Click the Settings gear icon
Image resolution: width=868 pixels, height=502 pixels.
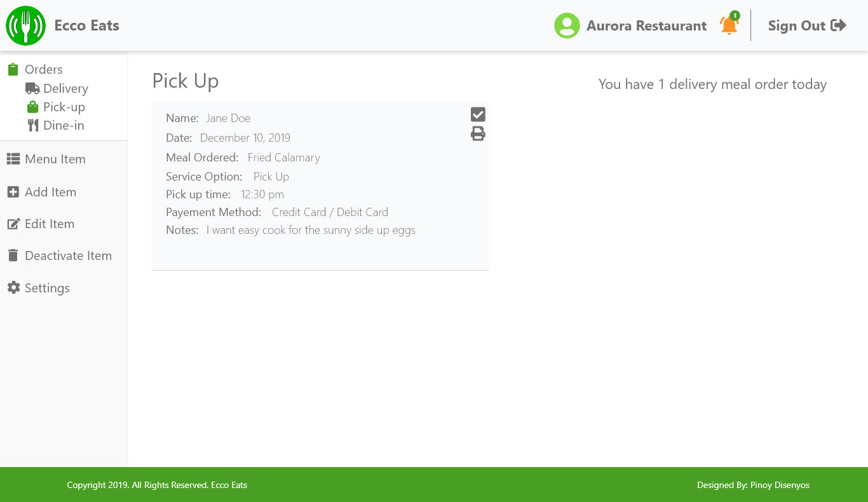point(13,288)
